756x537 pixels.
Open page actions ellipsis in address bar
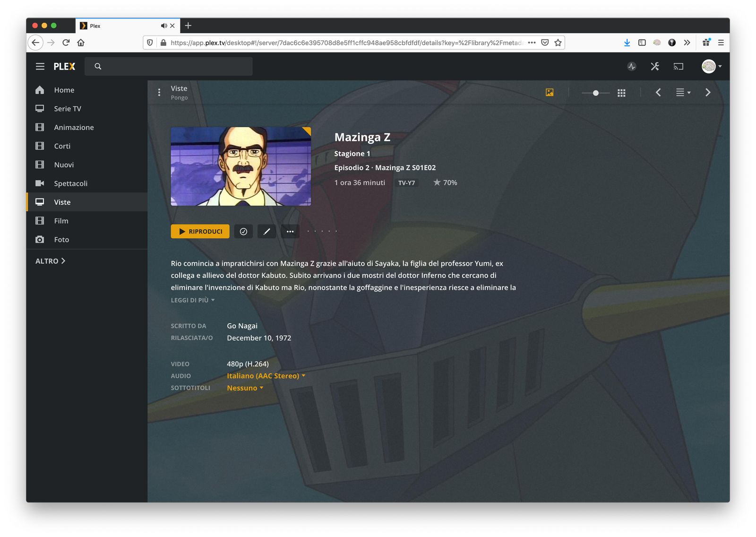click(532, 43)
